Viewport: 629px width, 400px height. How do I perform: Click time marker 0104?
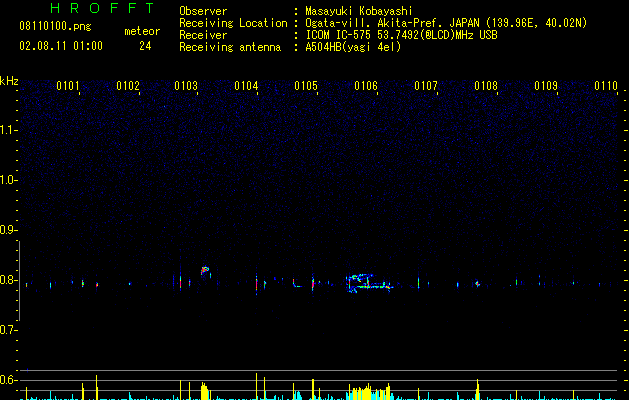[246, 85]
